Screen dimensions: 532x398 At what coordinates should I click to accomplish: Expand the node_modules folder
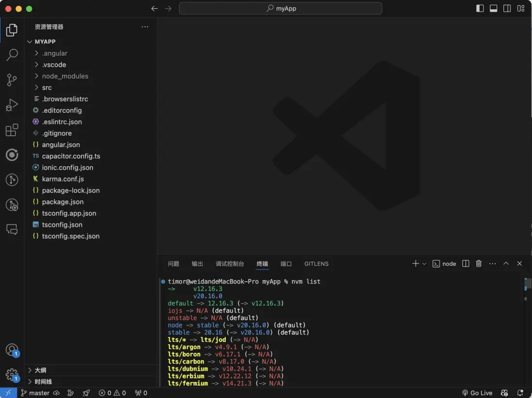point(65,76)
